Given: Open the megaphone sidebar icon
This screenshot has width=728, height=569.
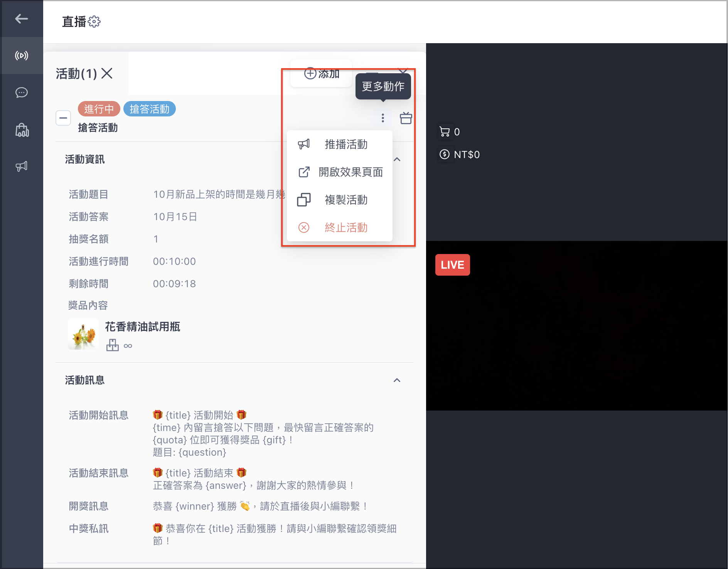Looking at the screenshot, I should [x=22, y=166].
